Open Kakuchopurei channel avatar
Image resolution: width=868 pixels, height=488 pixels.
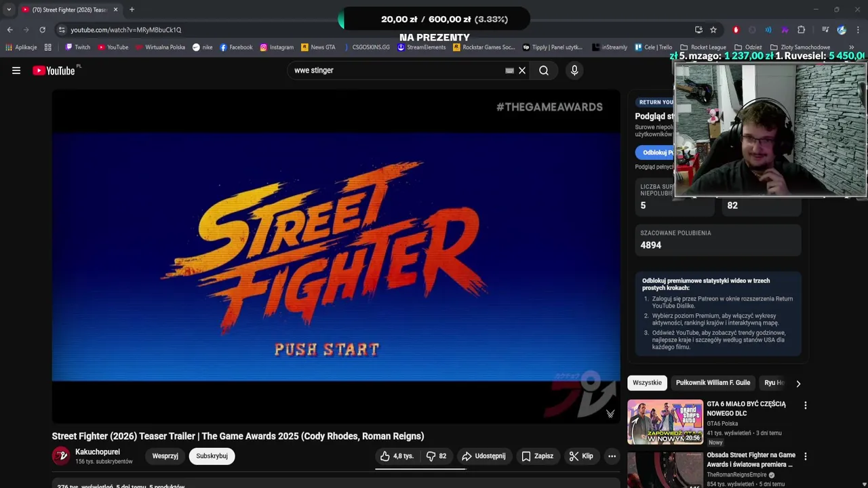(x=61, y=456)
